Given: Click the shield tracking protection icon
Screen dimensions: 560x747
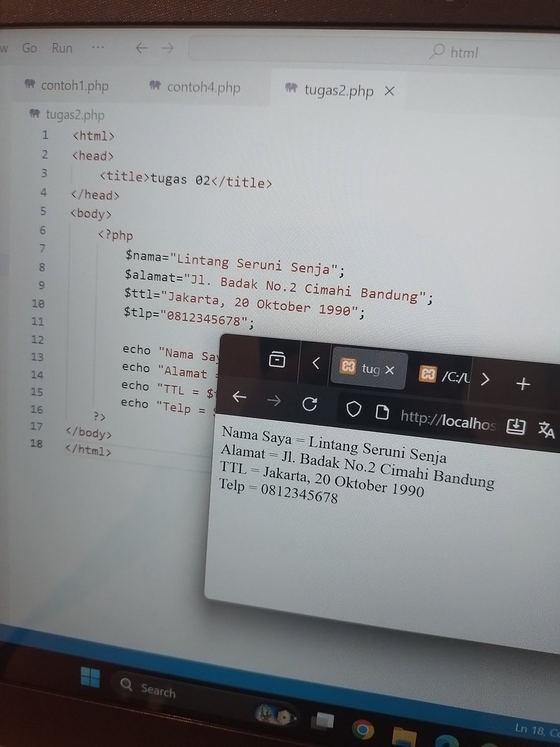Looking at the screenshot, I should click(x=354, y=408).
